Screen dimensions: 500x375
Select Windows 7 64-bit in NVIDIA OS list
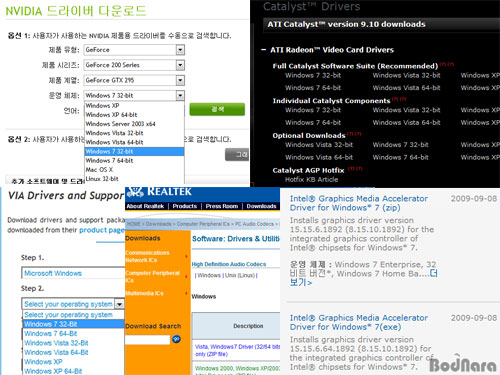coord(134,161)
